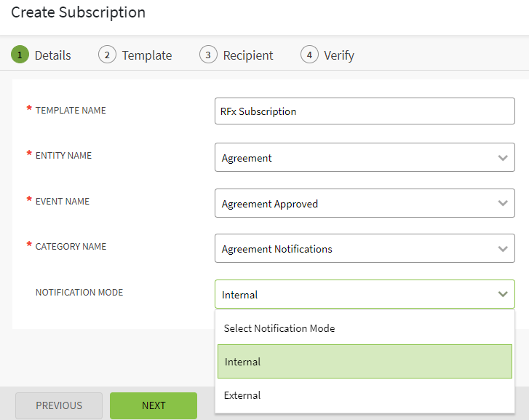The height and width of the screenshot is (420, 529).
Task: Select the Details step label
Action: coord(53,55)
